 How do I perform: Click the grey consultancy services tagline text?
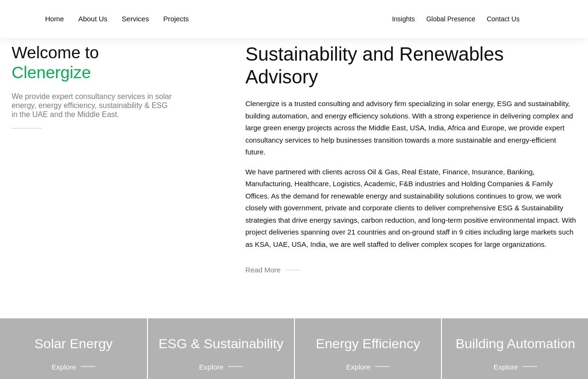tap(92, 105)
